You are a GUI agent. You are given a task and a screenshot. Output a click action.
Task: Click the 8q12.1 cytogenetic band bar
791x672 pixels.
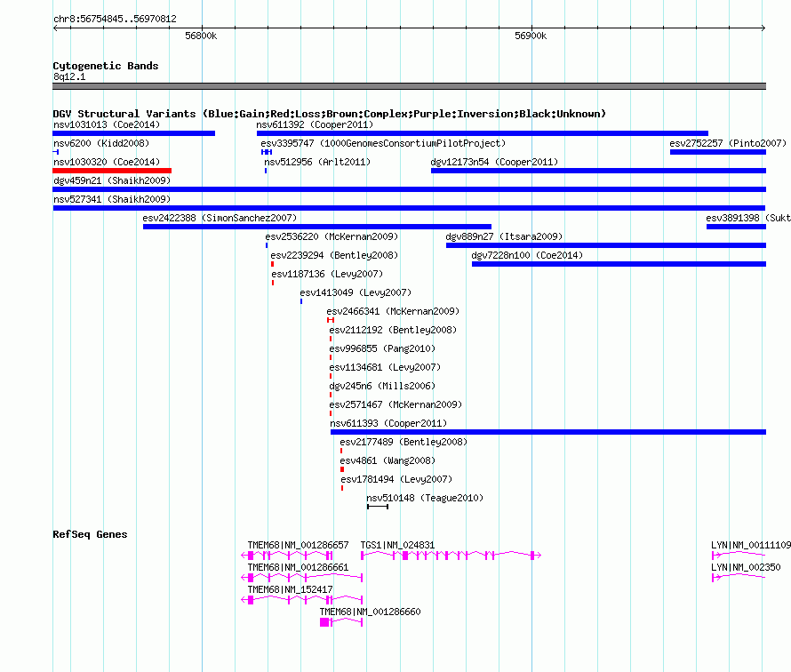click(x=409, y=86)
